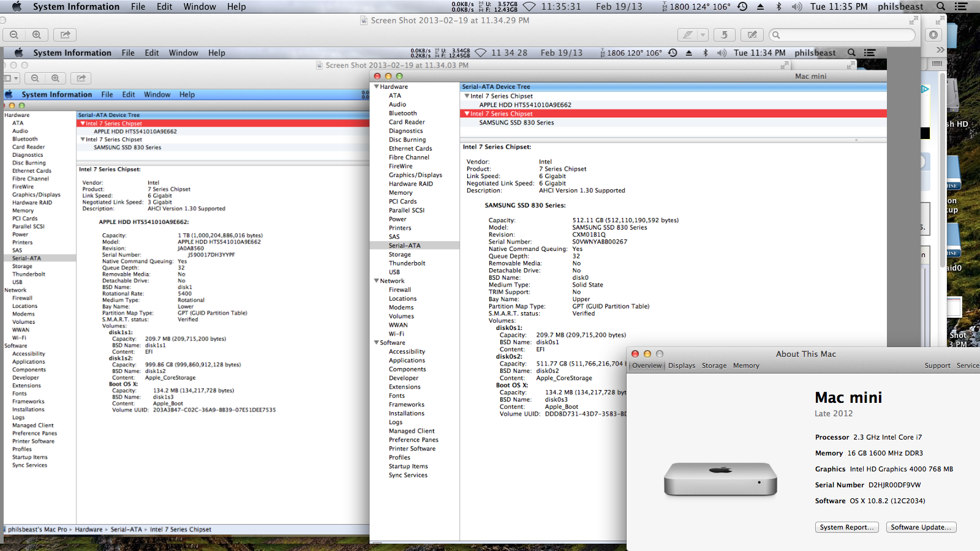Select the Overview tab in About This Mac
Image resolution: width=980 pixels, height=551 pixels.
point(647,365)
